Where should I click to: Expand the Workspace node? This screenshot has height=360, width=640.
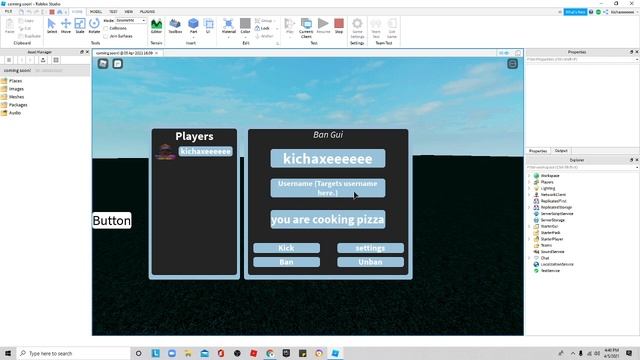[x=529, y=176]
